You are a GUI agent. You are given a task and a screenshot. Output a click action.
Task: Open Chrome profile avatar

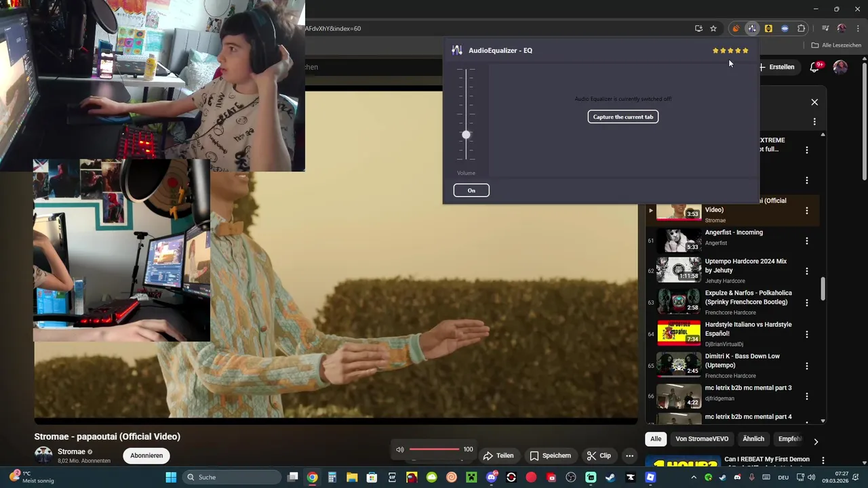click(842, 28)
